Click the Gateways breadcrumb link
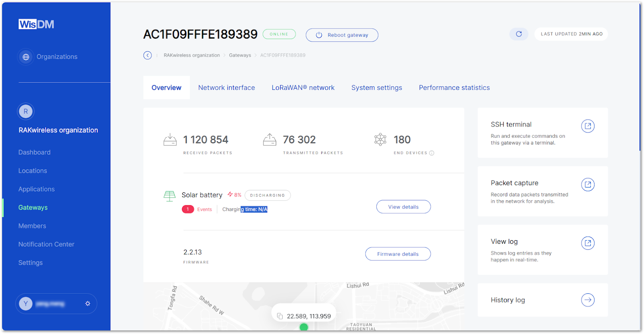This screenshot has height=334, width=644. point(240,55)
